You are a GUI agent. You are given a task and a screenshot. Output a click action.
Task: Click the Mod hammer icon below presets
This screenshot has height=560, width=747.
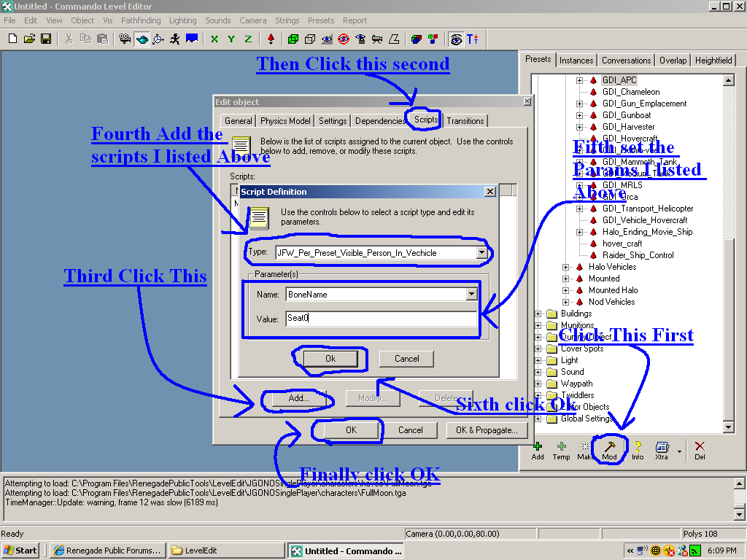(610, 446)
